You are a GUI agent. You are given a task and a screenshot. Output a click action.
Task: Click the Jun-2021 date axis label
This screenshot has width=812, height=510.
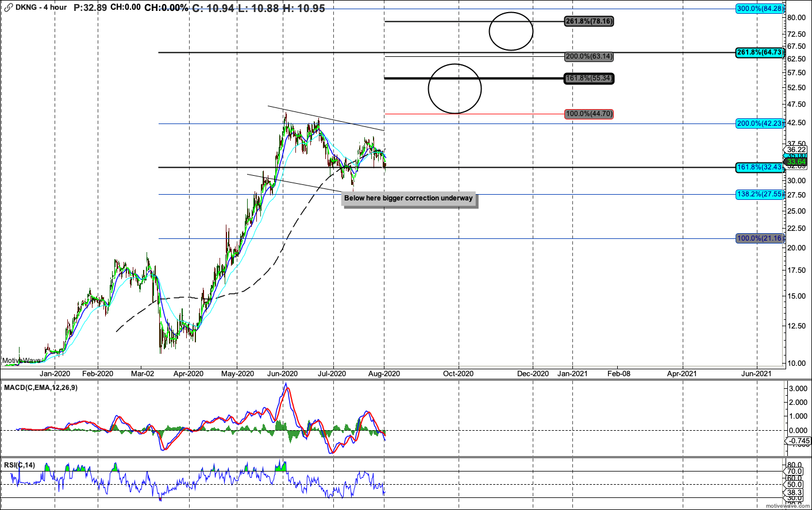[756, 373]
